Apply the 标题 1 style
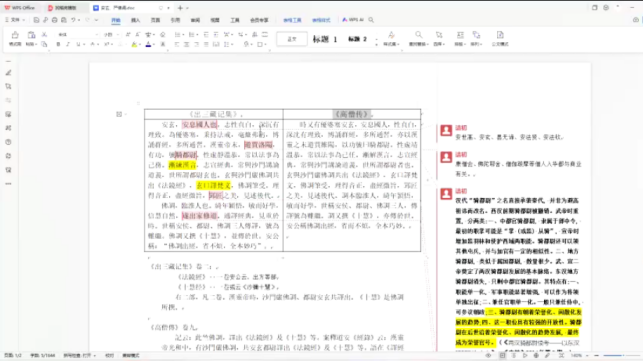This screenshot has width=644, height=361. pyautogui.click(x=325, y=39)
